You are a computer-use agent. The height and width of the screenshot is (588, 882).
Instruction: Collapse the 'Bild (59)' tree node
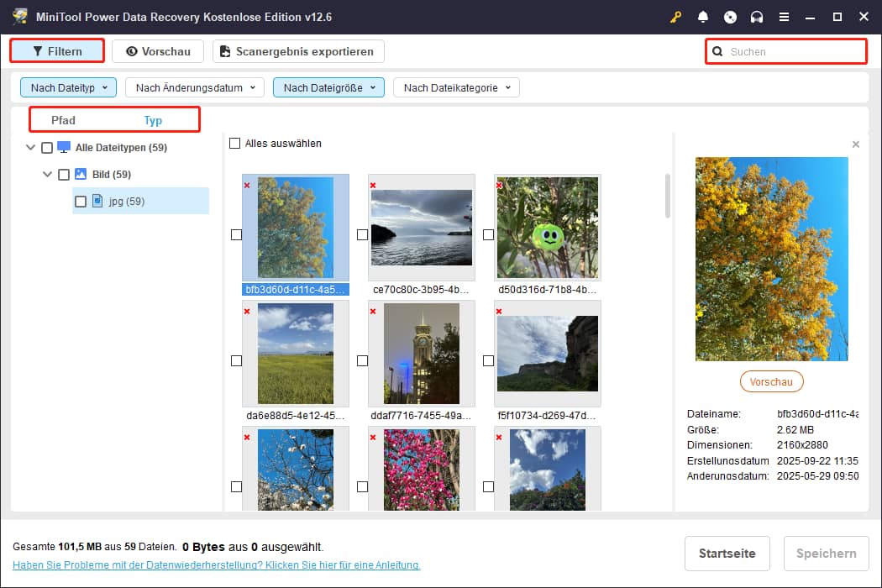(47, 175)
